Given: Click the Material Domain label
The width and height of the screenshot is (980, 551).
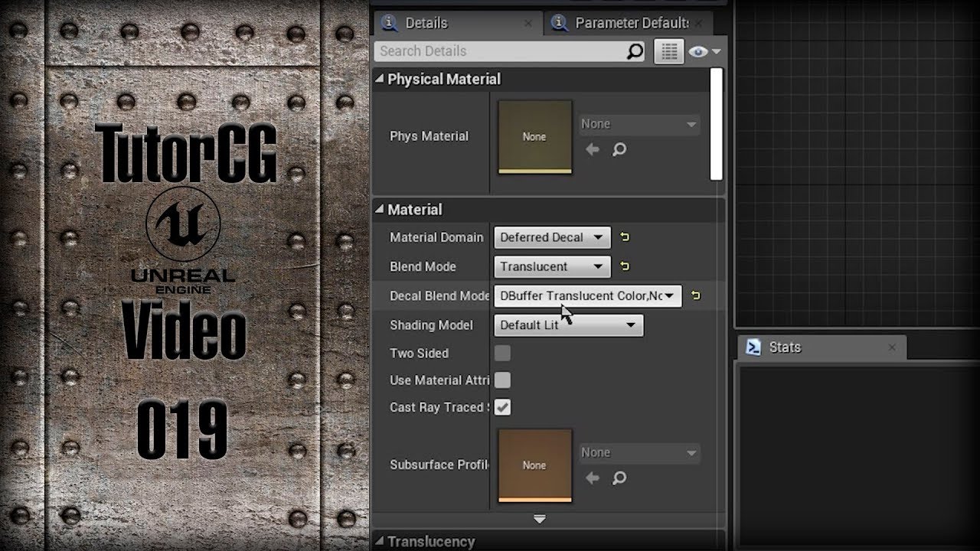Looking at the screenshot, I should (436, 237).
